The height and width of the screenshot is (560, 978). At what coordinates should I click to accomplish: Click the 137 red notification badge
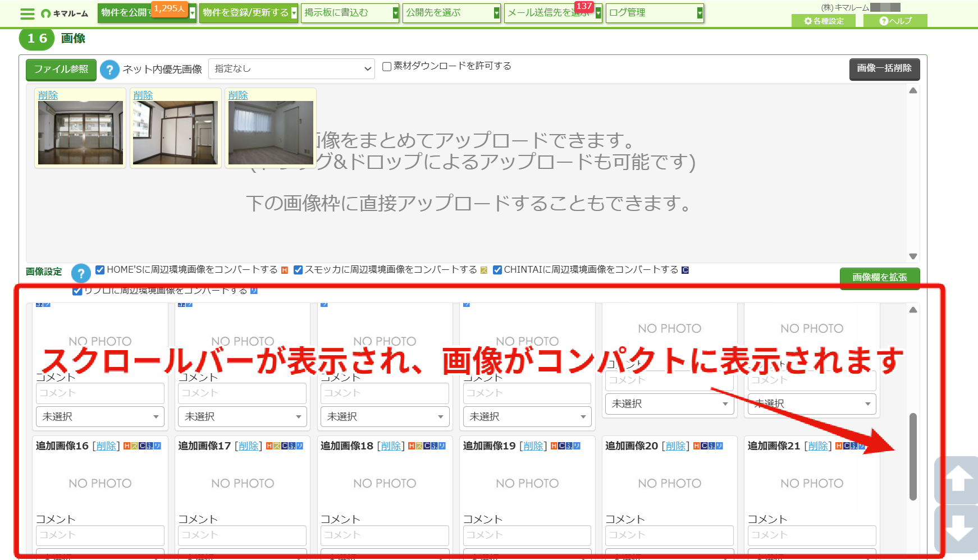[584, 6]
